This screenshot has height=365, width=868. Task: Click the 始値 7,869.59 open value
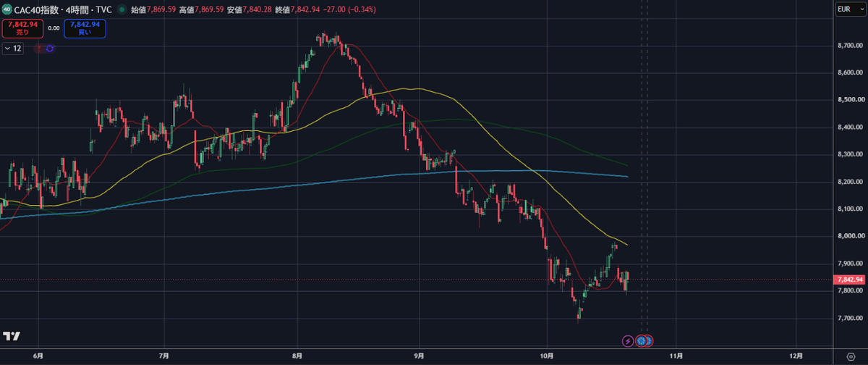coord(153,10)
